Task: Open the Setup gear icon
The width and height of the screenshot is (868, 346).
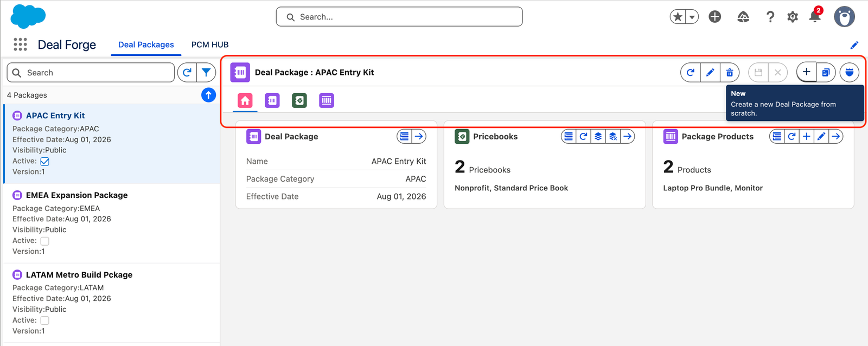Action: pos(793,17)
